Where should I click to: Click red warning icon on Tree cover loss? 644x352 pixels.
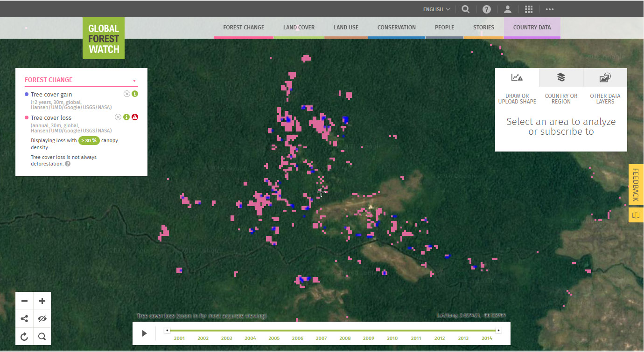(135, 117)
